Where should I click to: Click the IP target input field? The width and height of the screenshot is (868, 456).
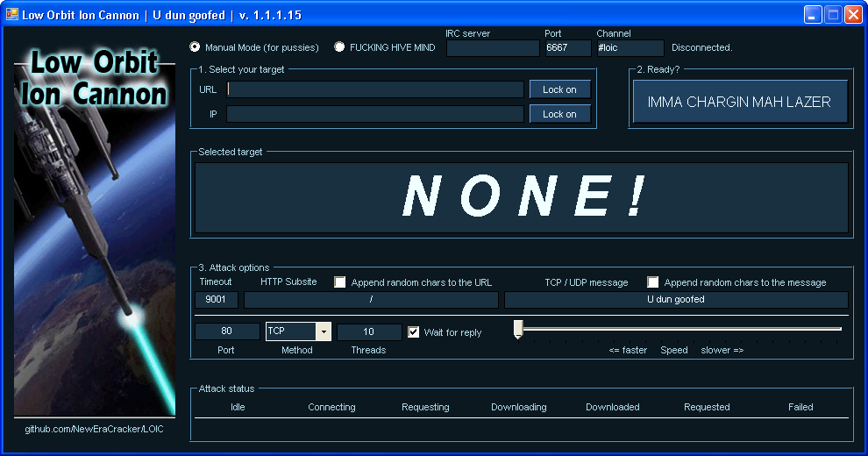[375, 114]
